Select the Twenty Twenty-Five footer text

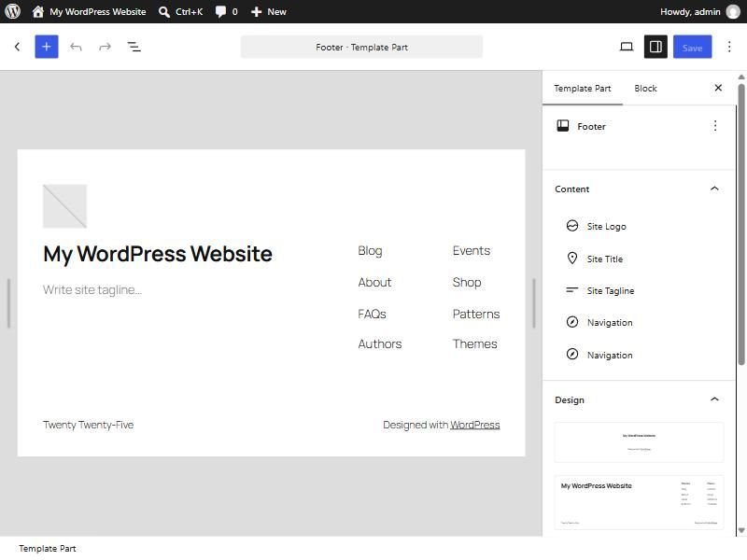tap(88, 425)
